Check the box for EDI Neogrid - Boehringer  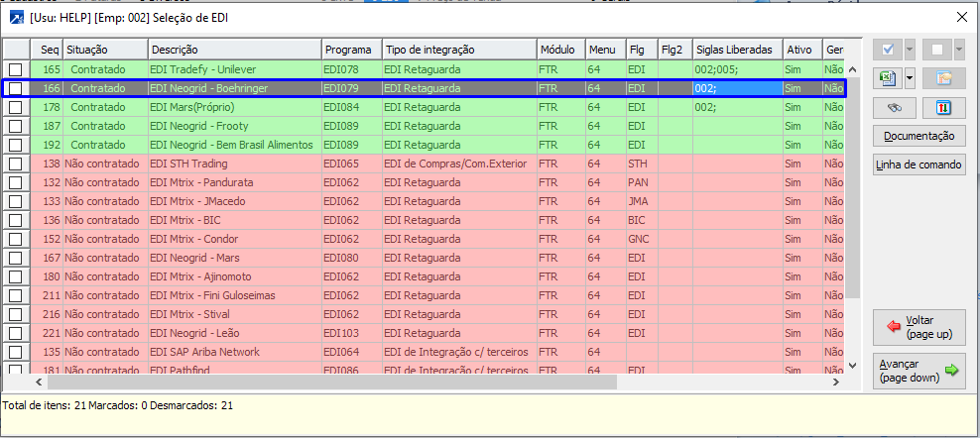16,88
